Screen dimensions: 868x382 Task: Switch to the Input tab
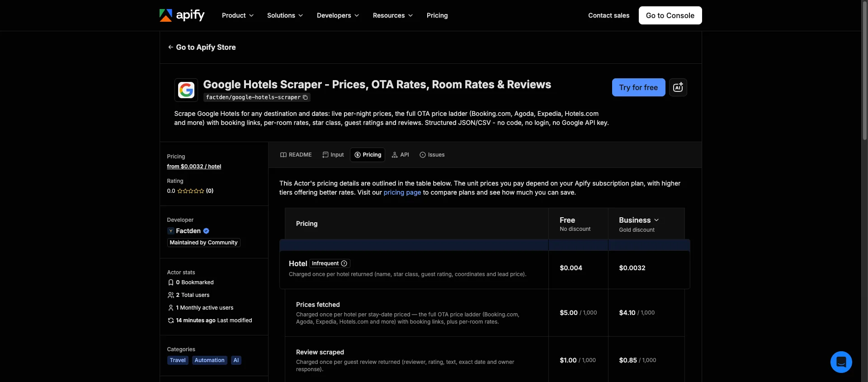click(333, 155)
